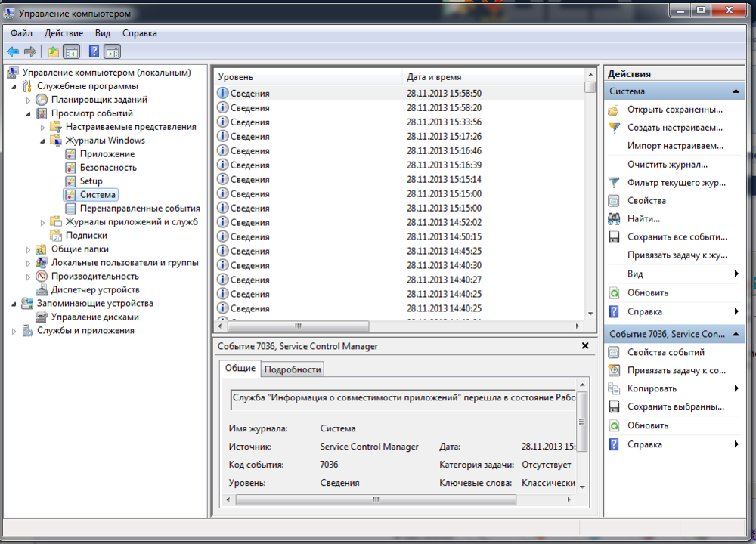Image resolution: width=756 pixels, height=544 pixels.
Task: Click Свойства in Система actions
Action: pos(646,201)
